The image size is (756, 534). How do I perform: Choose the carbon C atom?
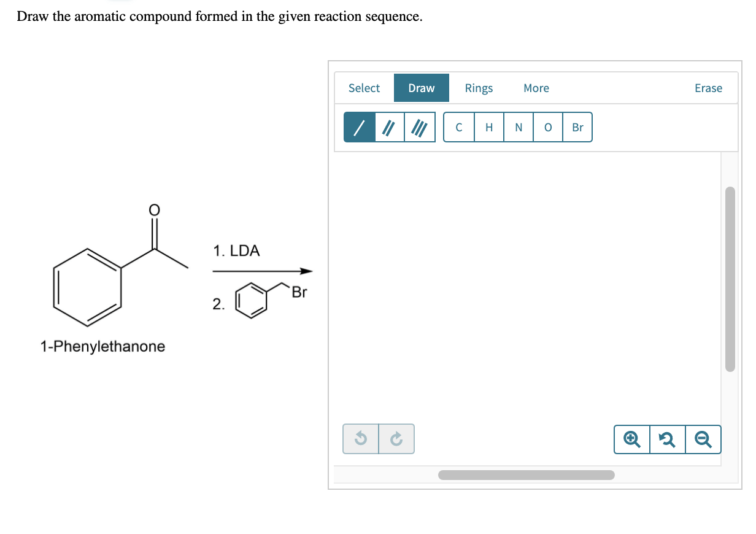tap(459, 127)
